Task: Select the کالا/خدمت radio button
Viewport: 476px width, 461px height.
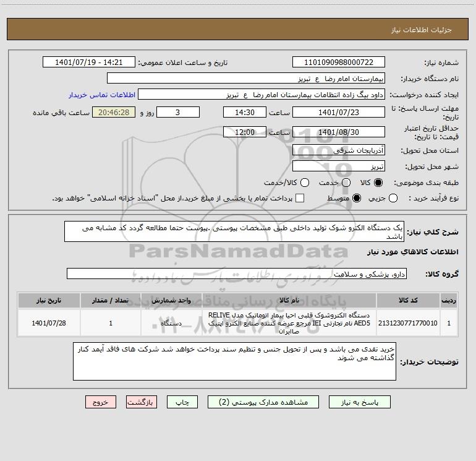Action: [x=305, y=183]
